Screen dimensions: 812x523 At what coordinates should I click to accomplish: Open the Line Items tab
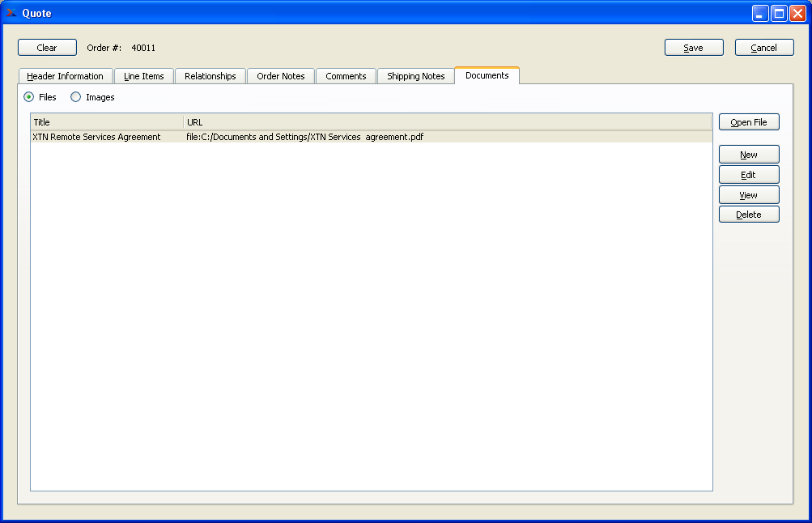[144, 76]
